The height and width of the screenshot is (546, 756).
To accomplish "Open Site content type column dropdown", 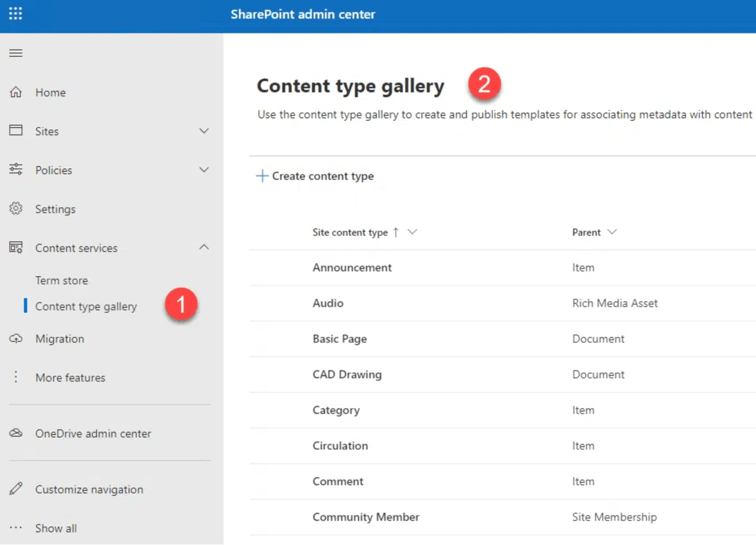I will pos(413,232).
